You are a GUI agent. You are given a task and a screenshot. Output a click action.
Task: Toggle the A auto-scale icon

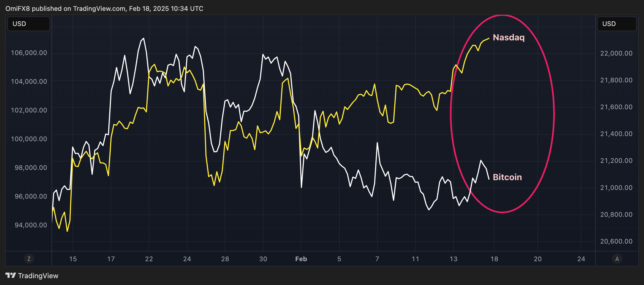[x=617, y=259]
